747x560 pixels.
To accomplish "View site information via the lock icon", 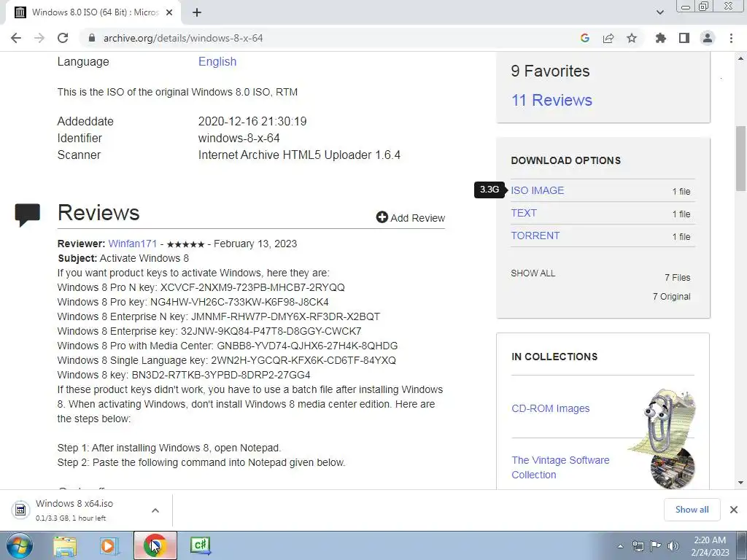I will (92, 38).
